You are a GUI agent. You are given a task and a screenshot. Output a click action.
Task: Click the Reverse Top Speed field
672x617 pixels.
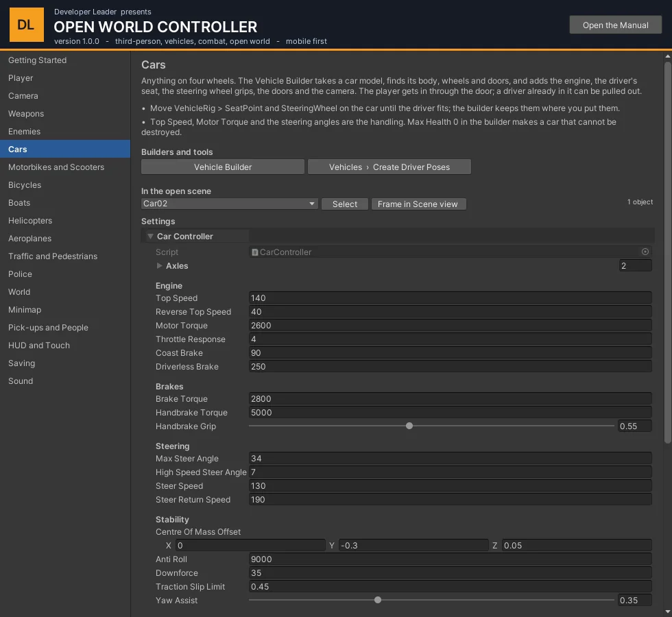(450, 311)
